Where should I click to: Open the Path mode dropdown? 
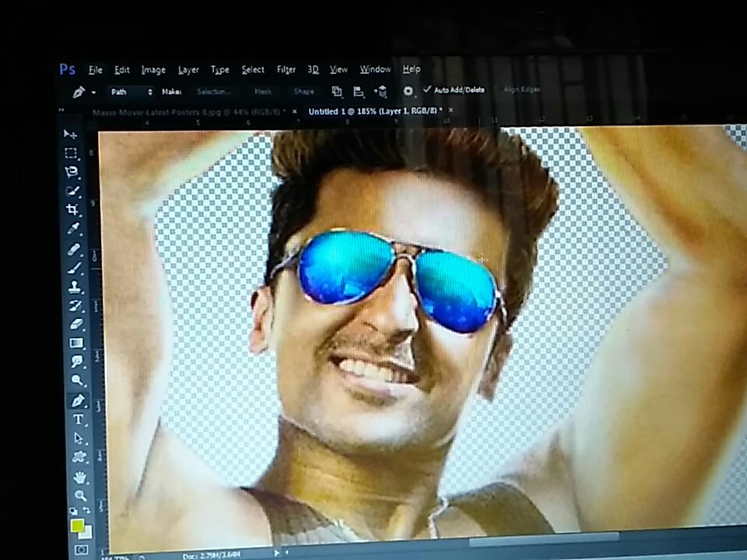click(x=132, y=92)
